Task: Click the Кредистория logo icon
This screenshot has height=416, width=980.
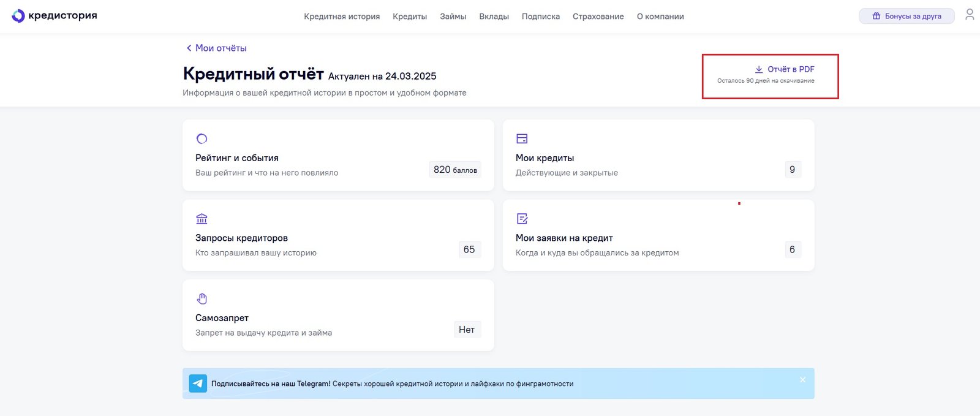Action: (18, 16)
